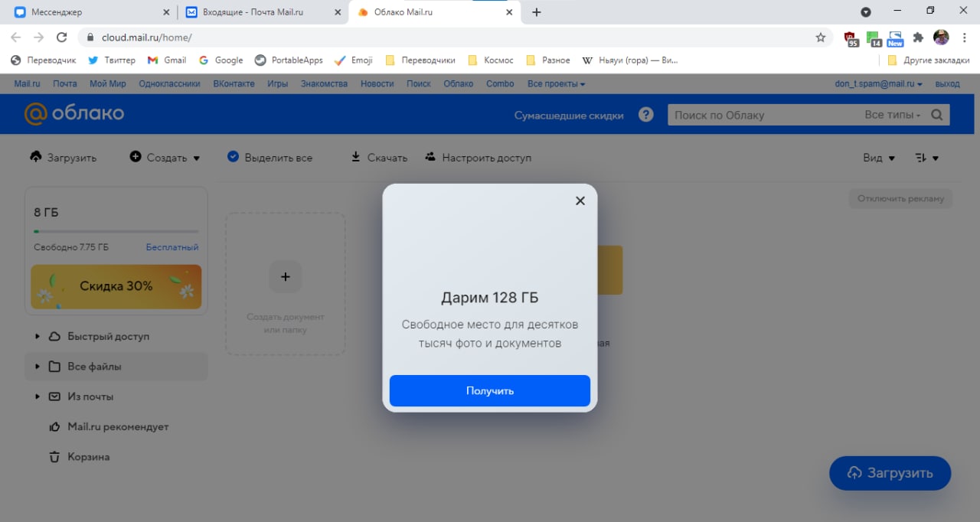Open the Gmail bookmark

coord(166,60)
